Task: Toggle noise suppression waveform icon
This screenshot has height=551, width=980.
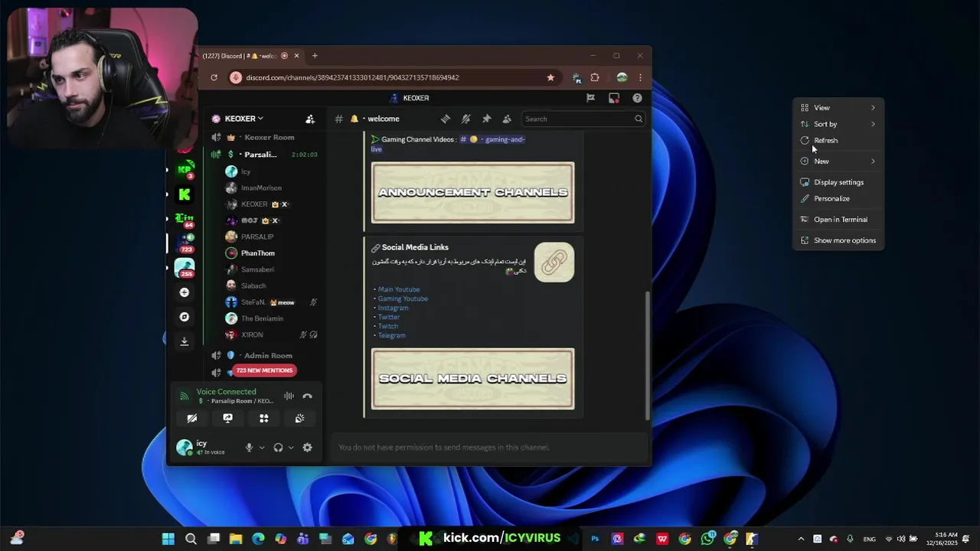Action: [289, 396]
